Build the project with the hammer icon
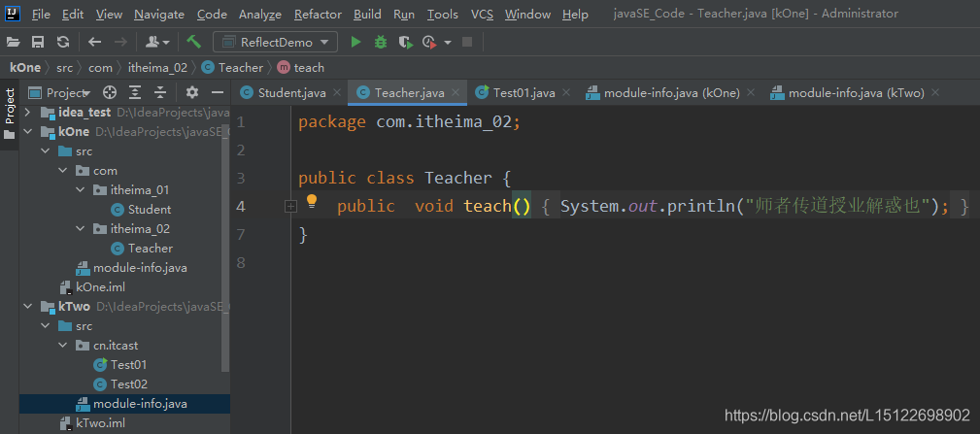The image size is (980, 434). pyautogui.click(x=193, y=41)
